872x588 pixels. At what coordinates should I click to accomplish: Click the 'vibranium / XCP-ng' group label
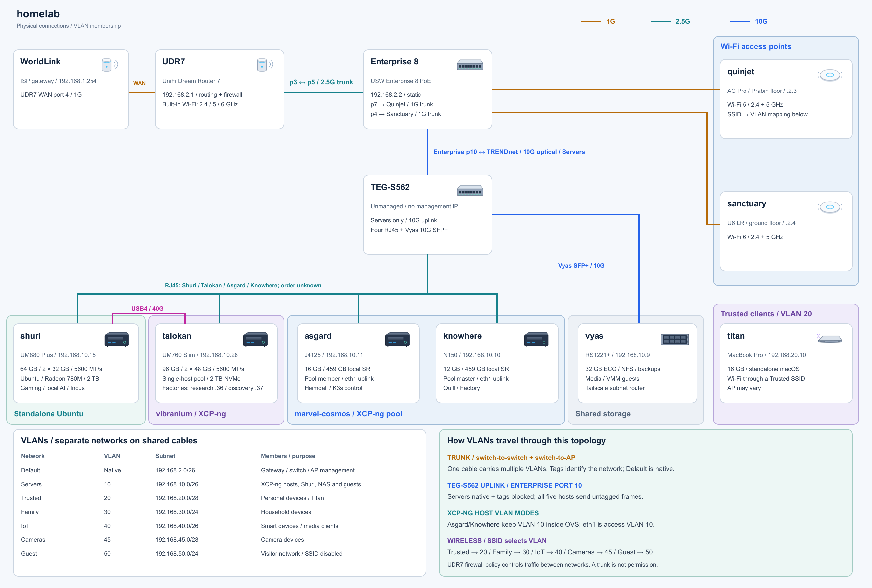[x=191, y=414]
